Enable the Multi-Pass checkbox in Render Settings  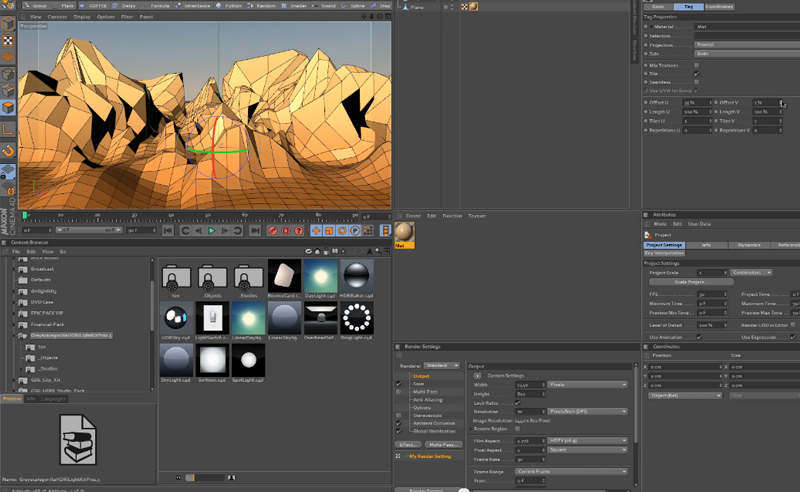point(398,391)
